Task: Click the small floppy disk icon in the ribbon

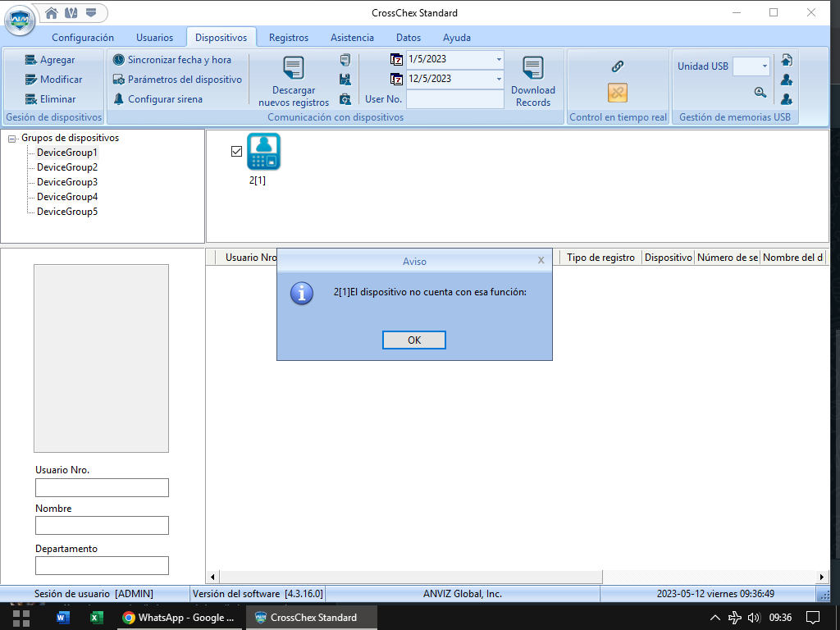Action: coord(345,80)
